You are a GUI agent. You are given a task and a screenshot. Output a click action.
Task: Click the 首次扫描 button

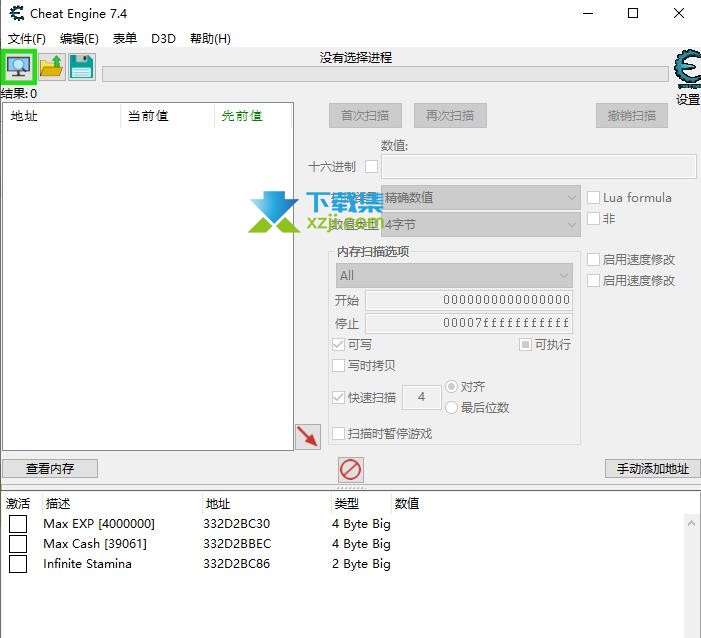tap(365, 116)
